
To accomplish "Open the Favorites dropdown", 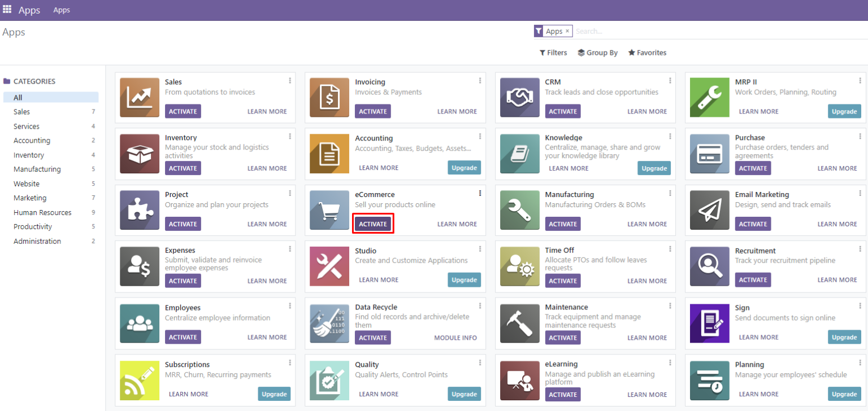I will pyautogui.click(x=647, y=52).
